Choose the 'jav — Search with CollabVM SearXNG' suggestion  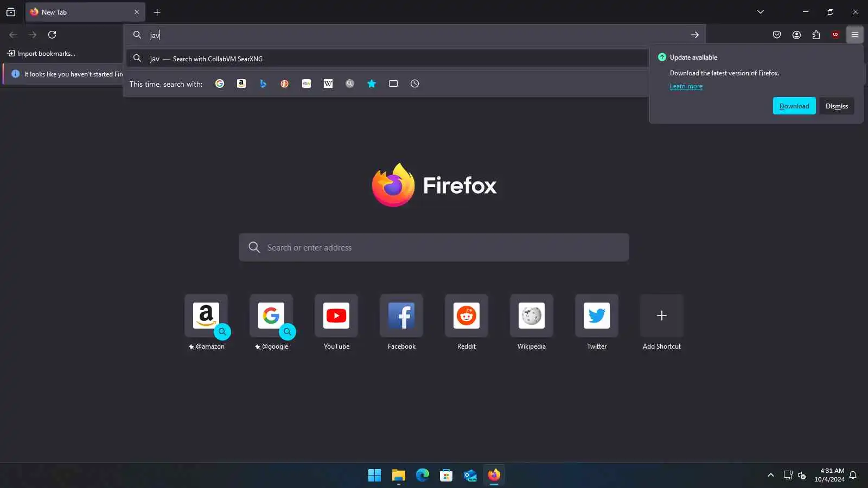pyautogui.click(x=387, y=59)
